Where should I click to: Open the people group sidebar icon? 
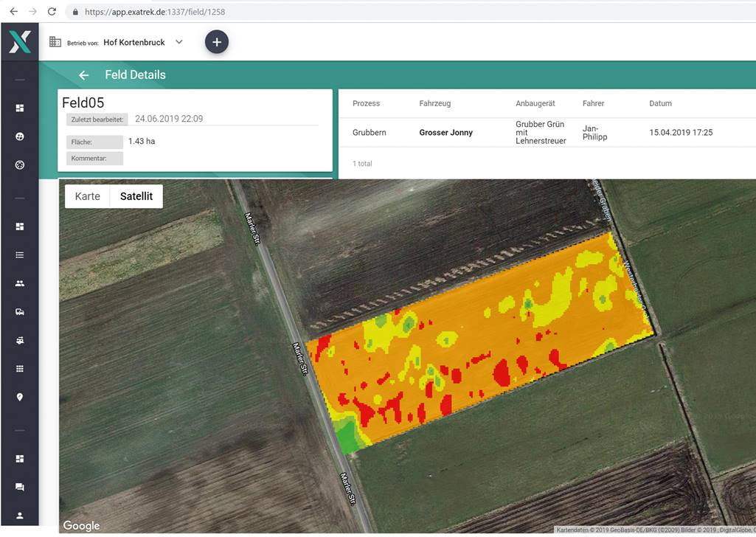point(20,283)
